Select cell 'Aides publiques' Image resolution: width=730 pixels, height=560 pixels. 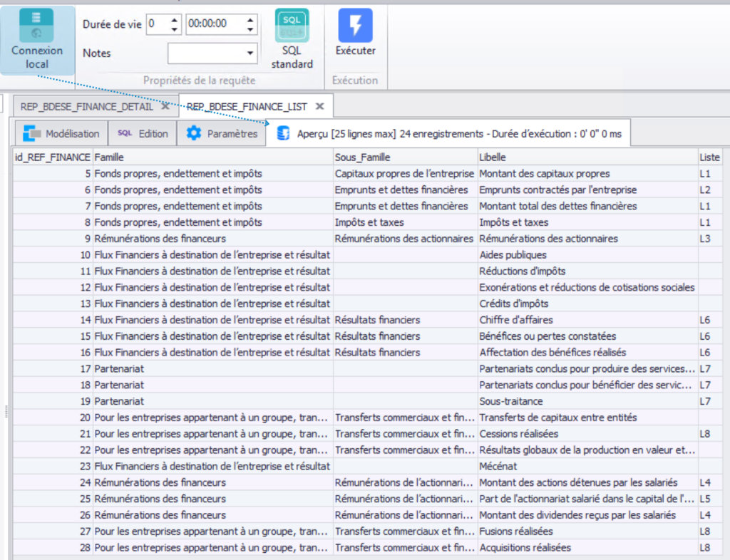(x=587, y=255)
